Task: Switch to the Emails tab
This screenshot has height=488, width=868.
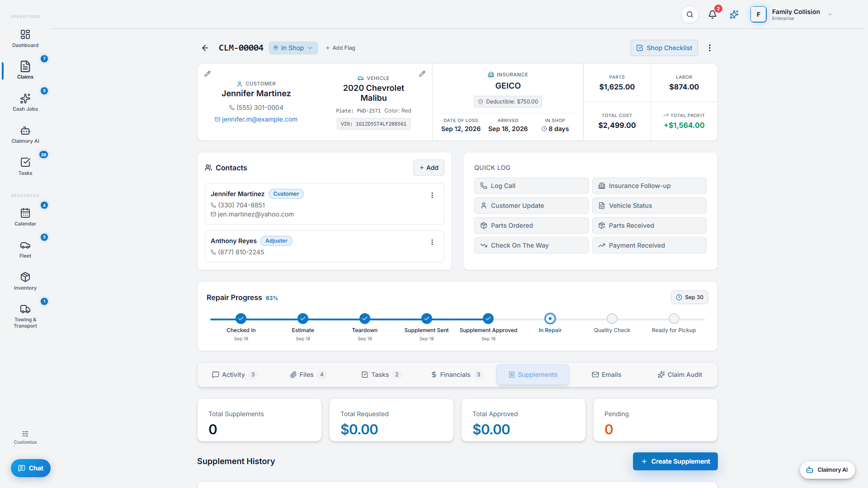Action: click(x=606, y=375)
